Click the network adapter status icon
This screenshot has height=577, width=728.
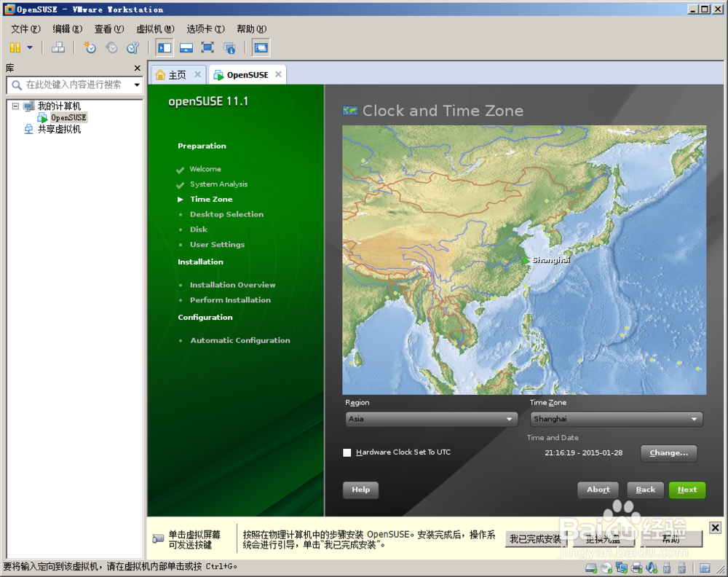(x=622, y=568)
